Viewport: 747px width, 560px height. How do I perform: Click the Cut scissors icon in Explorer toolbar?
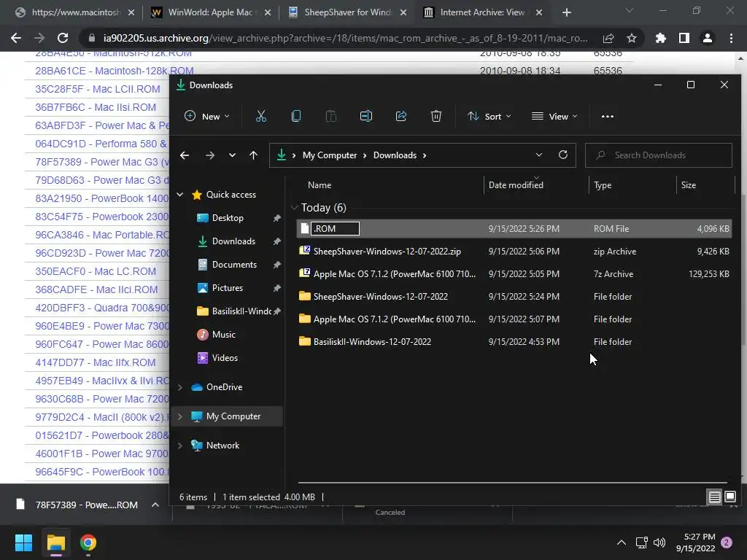click(x=261, y=116)
